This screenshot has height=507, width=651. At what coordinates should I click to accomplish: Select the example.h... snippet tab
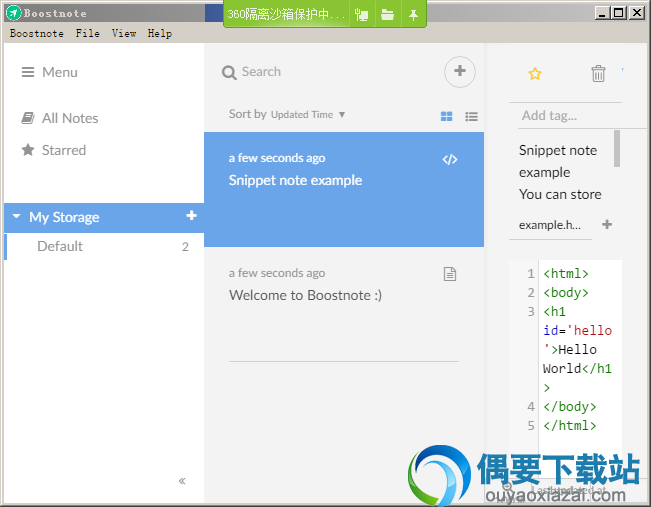(x=550, y=225)
